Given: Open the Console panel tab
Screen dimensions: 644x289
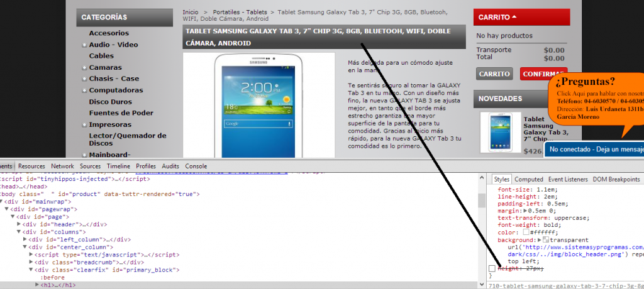Looking at the screenshot, I should click(x=196, y=166).
